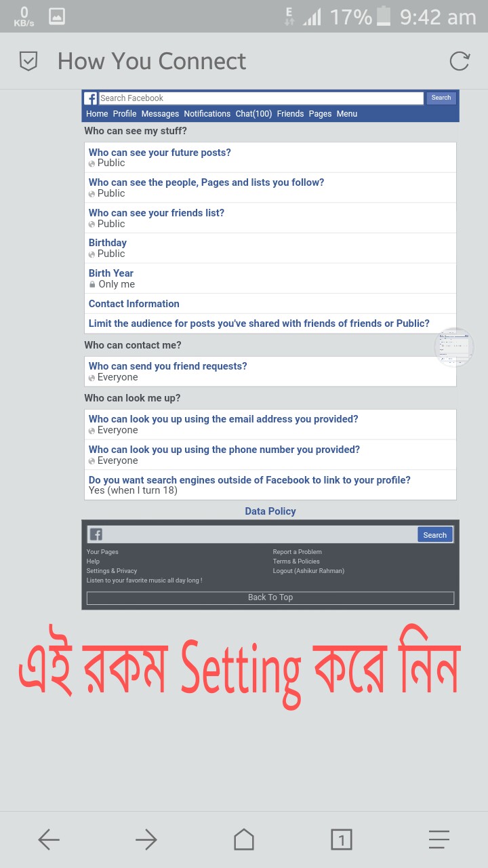Click the Back To Top button
Screen dimensions: 488x868
click(x=270, y=597)
